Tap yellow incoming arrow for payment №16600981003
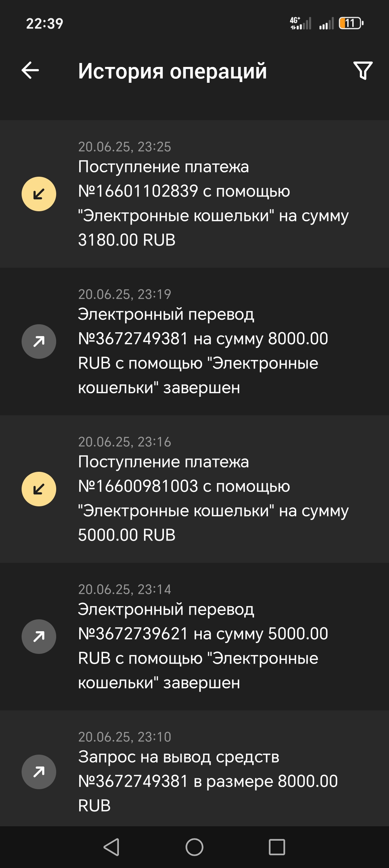This screenshot has width=389, height=868. (x=39, y=489)
